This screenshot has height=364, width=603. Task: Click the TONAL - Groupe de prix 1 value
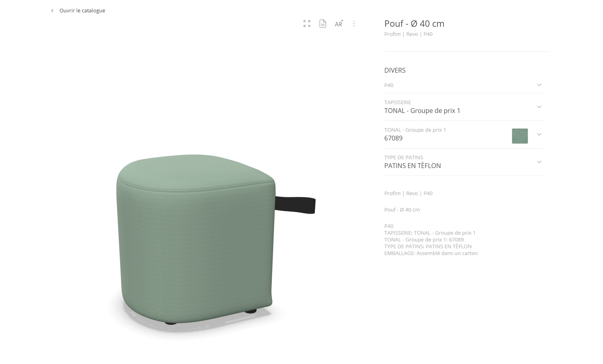tap(422, 111)
